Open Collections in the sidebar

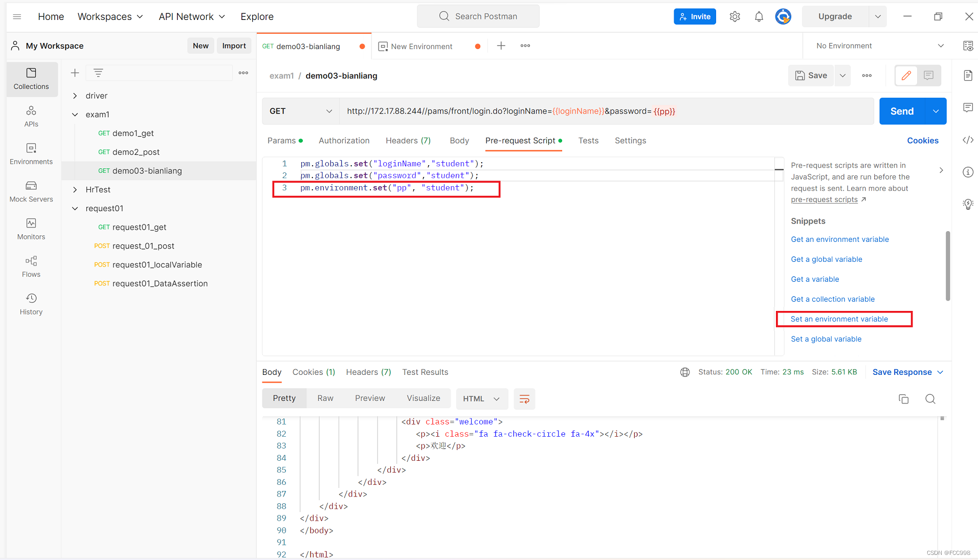click(x=31, y=79)
